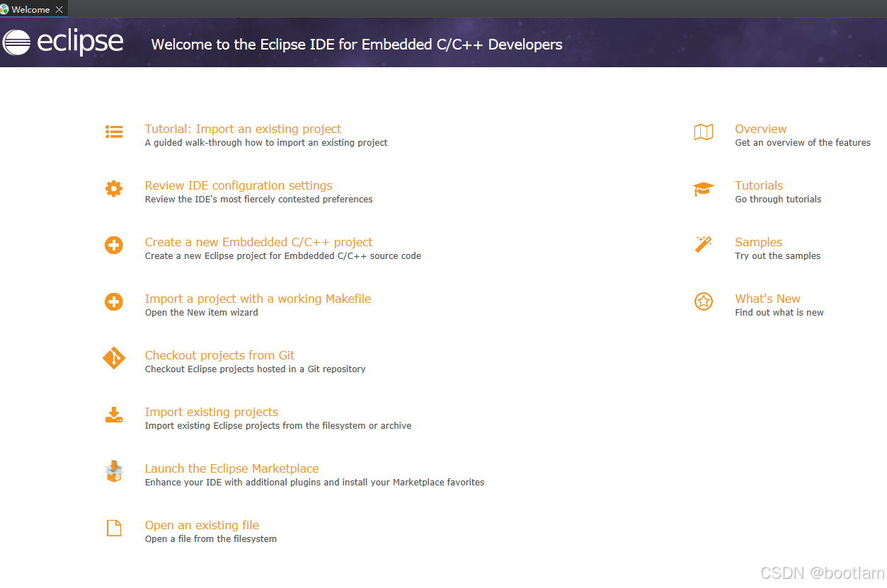The height and width of the screenshot is (588, 887).
Task: Open the Overview link
Action: 761,129
